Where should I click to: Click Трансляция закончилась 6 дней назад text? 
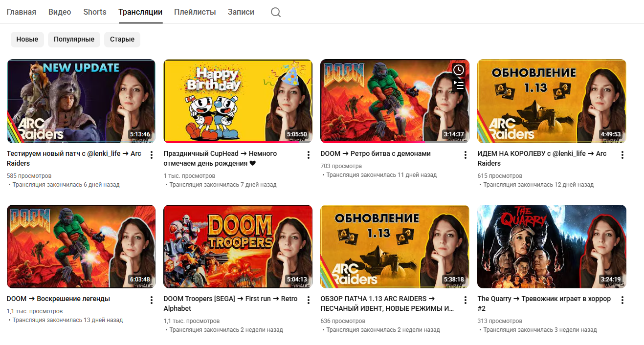coord(66,185)
